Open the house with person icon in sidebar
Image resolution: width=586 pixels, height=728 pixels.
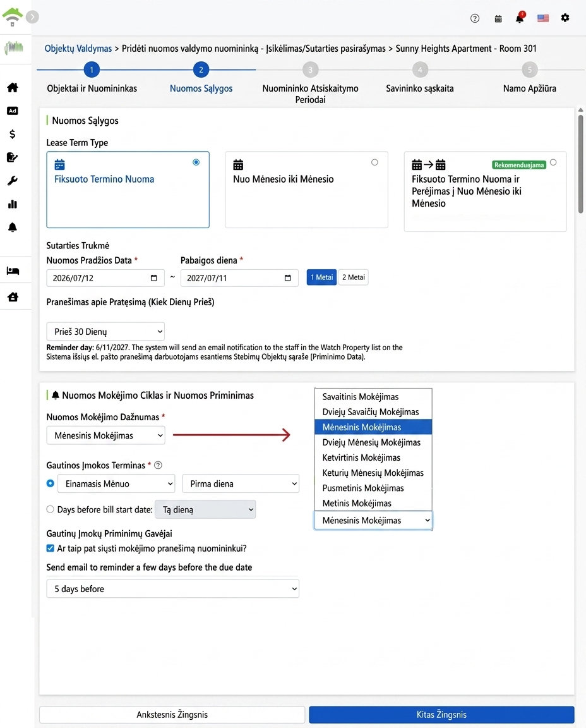13,296
